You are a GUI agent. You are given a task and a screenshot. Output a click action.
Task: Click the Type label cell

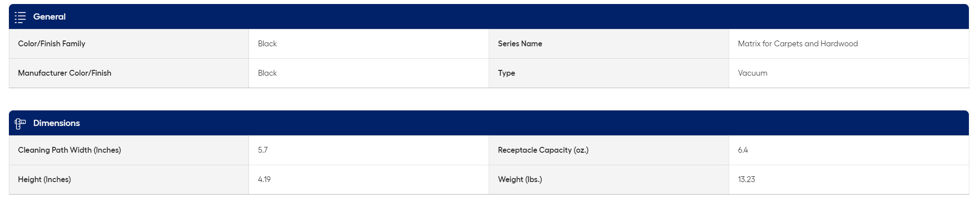tap(609, 73)
